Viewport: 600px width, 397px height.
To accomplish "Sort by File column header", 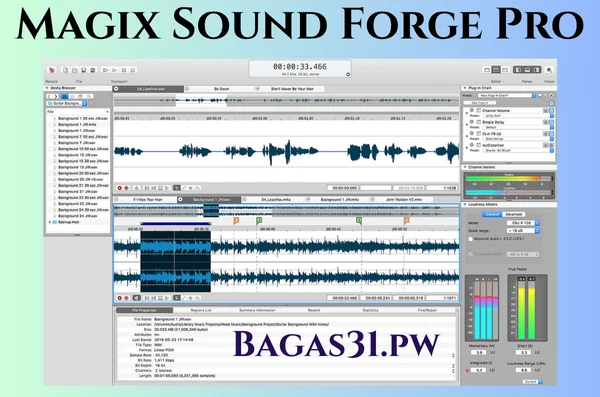I will [78, 111].
